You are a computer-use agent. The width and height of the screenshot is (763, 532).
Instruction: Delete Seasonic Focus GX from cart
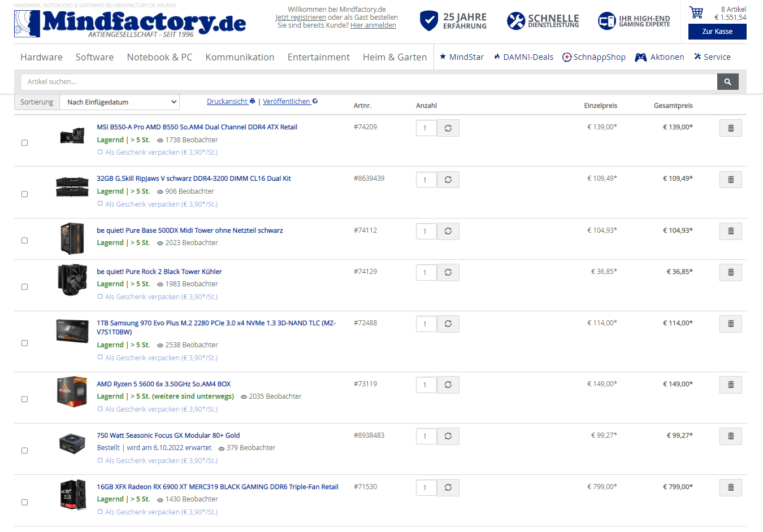click(731, 436)
